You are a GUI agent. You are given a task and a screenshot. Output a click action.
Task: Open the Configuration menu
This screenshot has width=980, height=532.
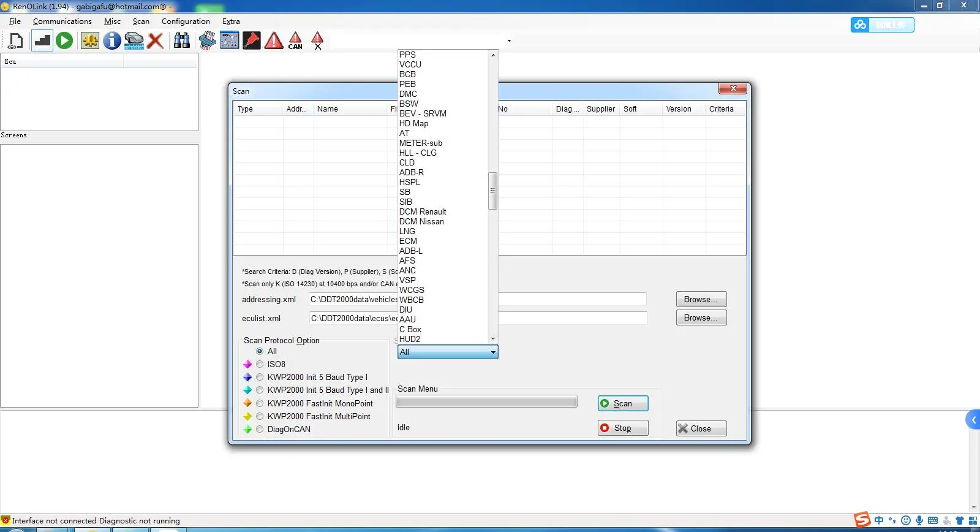click(186, 21)
